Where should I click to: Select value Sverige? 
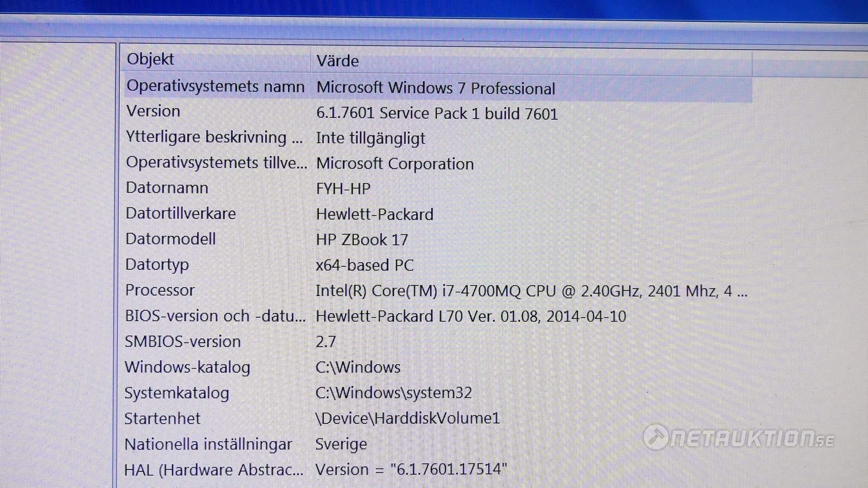[x=341, y=444]
